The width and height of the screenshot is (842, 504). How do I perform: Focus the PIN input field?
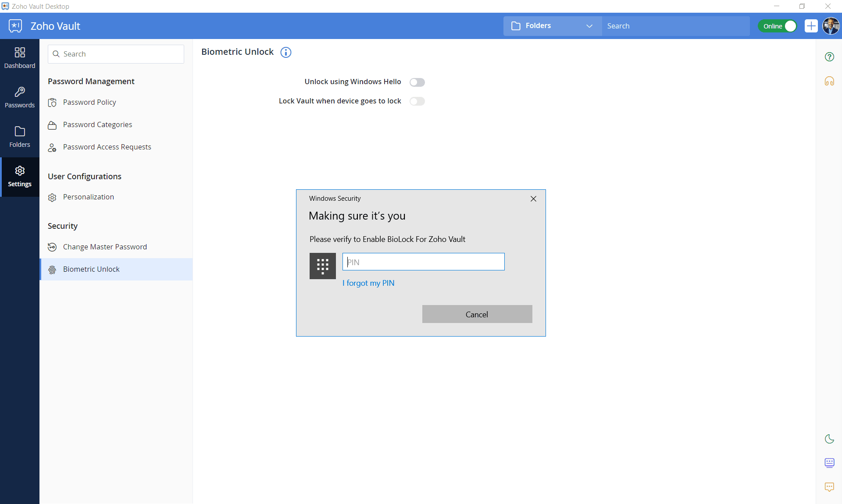point(424,262)
